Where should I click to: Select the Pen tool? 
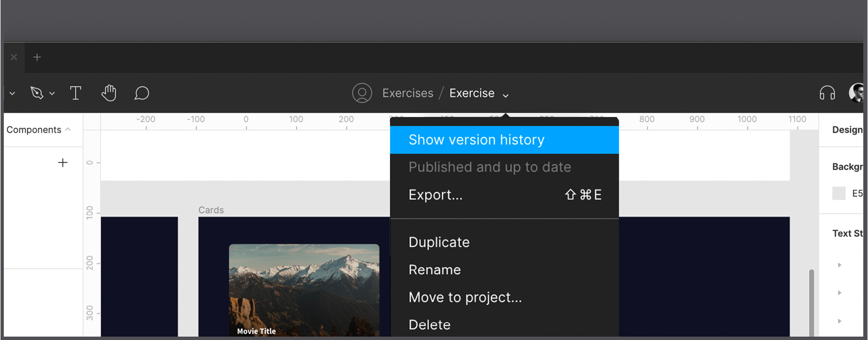[x=37, y=93]
